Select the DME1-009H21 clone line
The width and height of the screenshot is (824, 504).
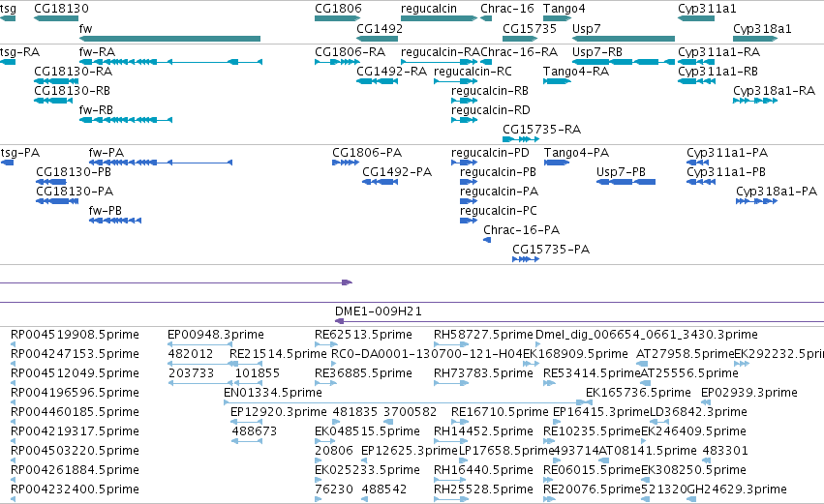pyautogui.click(x=579, y=321)
